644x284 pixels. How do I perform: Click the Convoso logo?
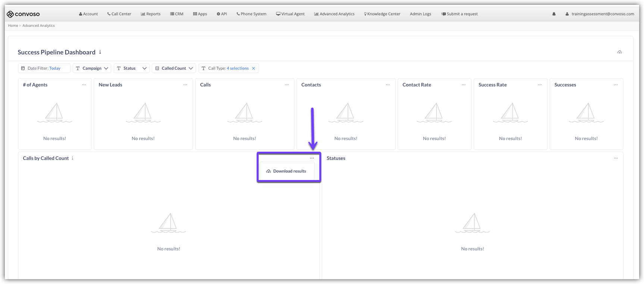point(23,14)
